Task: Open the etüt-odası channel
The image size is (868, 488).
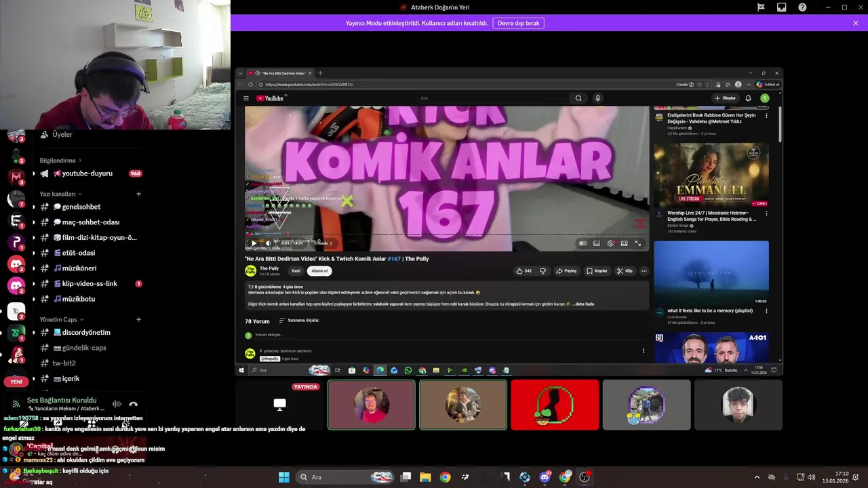Action: coord(90,253)
